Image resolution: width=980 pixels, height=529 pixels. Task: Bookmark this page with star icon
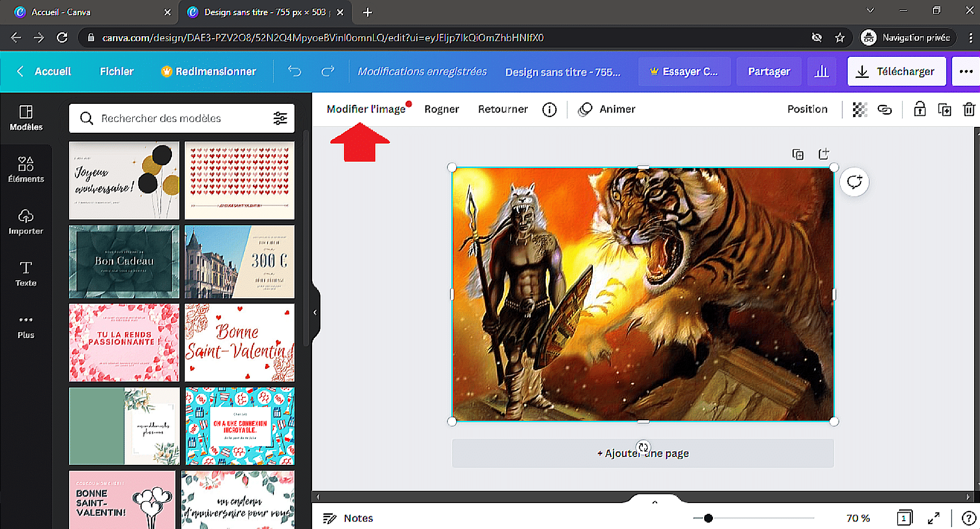(840, 38)
